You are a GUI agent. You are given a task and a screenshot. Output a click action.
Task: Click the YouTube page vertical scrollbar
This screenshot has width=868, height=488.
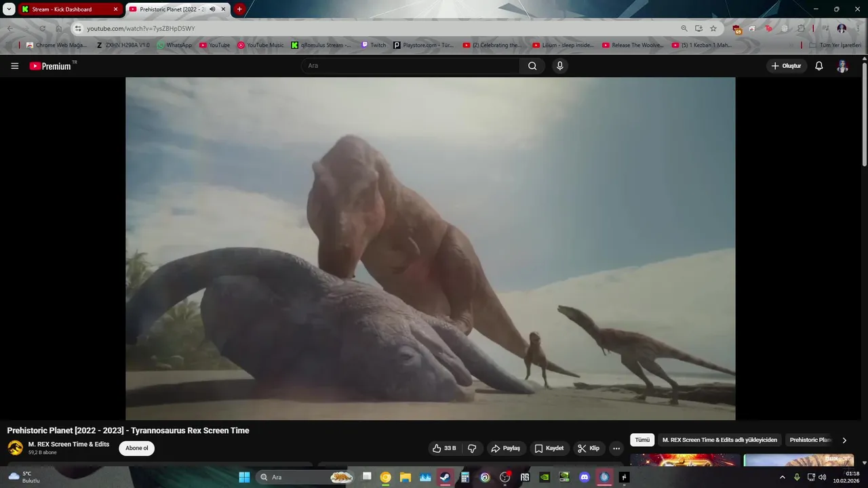tap(864, 115)
